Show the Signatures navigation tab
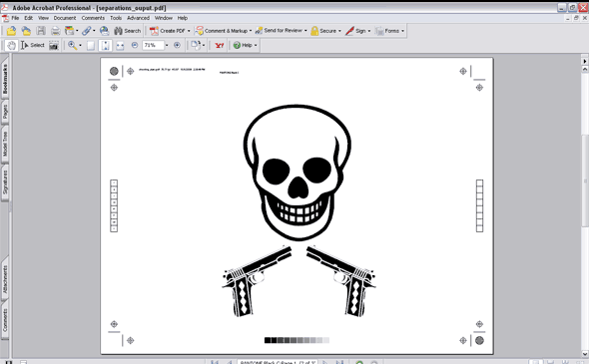The image size is (589, 364). [5, 182]
